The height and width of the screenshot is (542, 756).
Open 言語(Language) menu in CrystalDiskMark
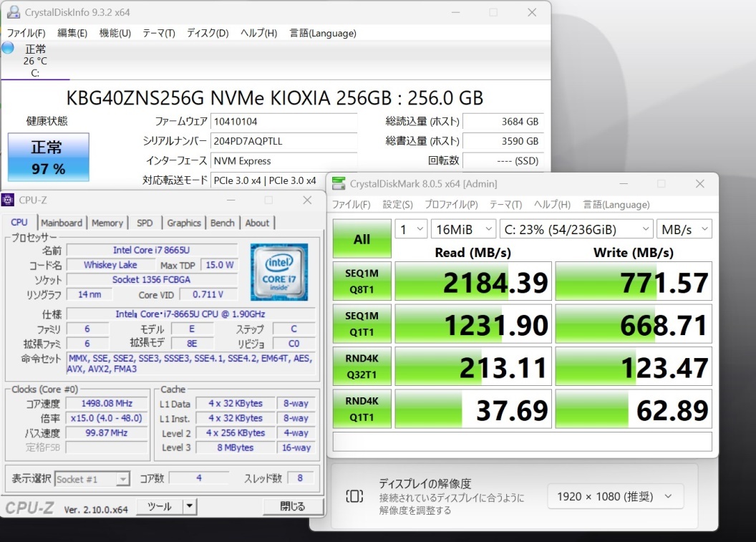pyautogui.click(x=616, y=205)
